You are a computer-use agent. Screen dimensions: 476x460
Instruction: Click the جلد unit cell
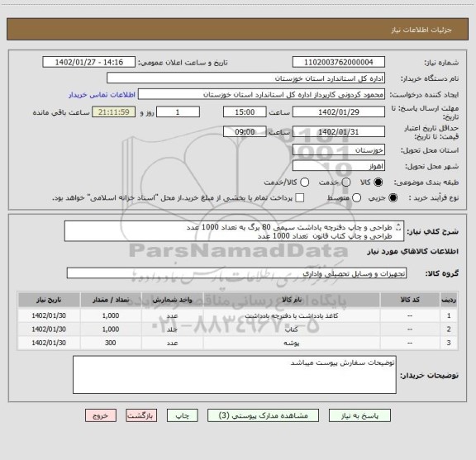172,330
